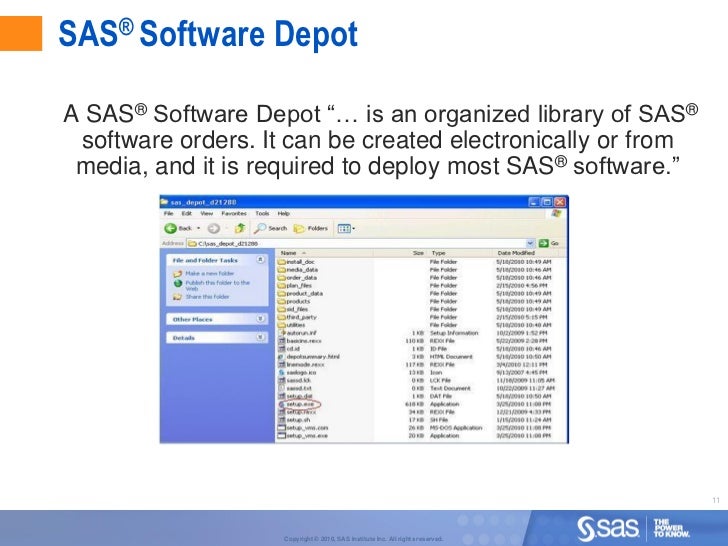Screen dimensions: 728x546
Task: Sort by the Name column header
Action: [325, 253]
